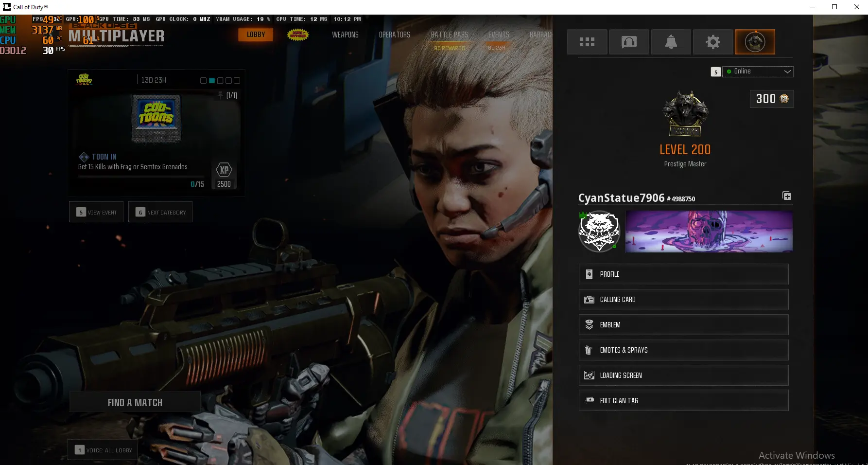Open the social headset icon
Viewport: 868px width, 465px height.
coord(629,42)
